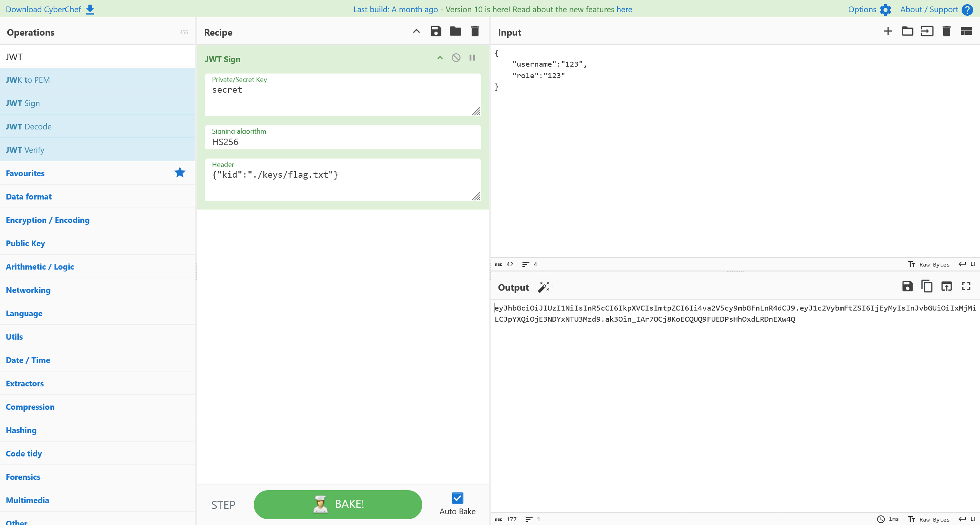The height and width of the screenshot is (525, 980).
Task: Expand the Arithmetic / Logic category
Action: 97,267
